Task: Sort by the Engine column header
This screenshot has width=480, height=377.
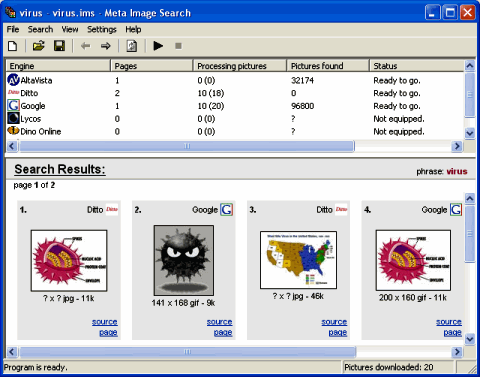Action: [58, 66]
